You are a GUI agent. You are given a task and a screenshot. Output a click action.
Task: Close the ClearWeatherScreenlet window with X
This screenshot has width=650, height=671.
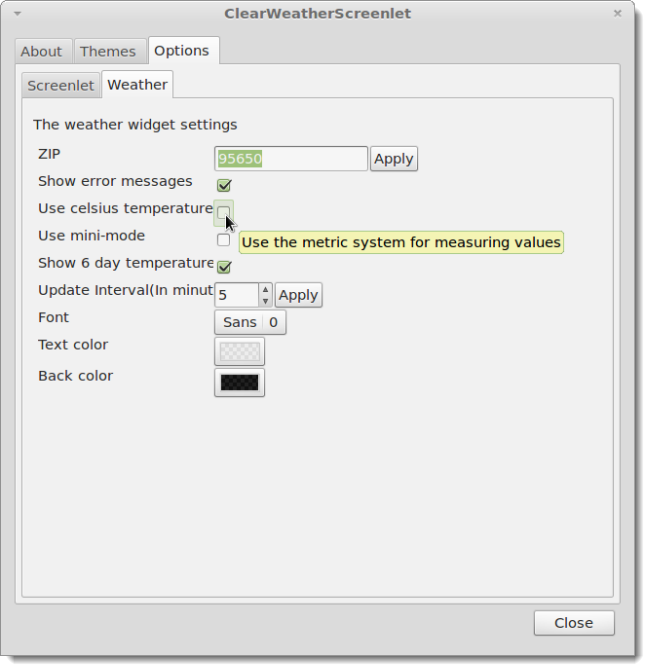pyautogui.click(x=617, y=13)
